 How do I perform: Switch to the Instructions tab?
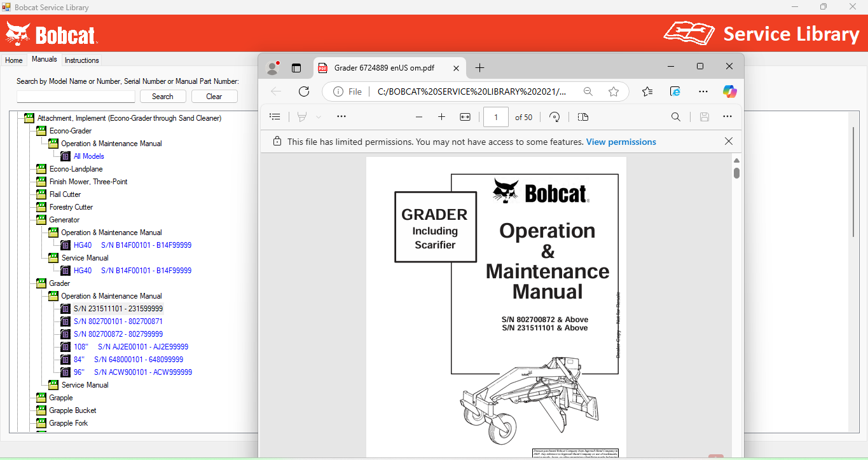(82, 60)
